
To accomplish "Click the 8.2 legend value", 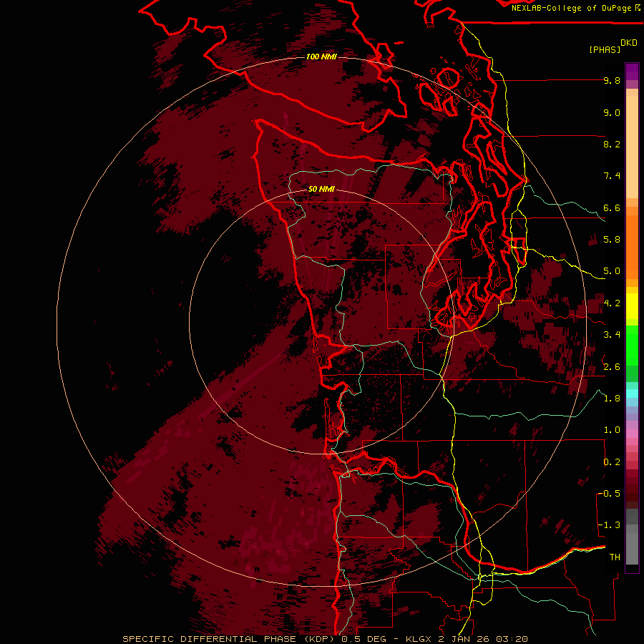I will pos(612,144).
